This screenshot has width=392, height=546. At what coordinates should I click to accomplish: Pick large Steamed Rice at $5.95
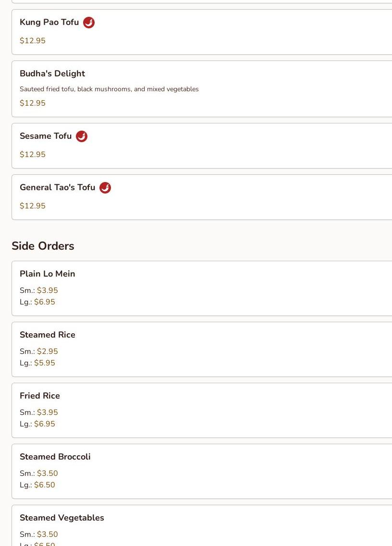(x=44, y=363)
